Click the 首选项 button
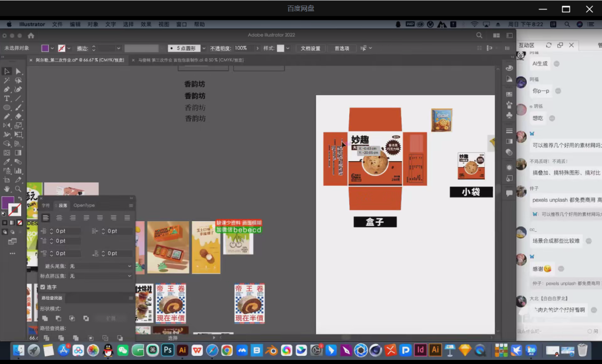Screen dimensions: 602x364 point(342,48)
